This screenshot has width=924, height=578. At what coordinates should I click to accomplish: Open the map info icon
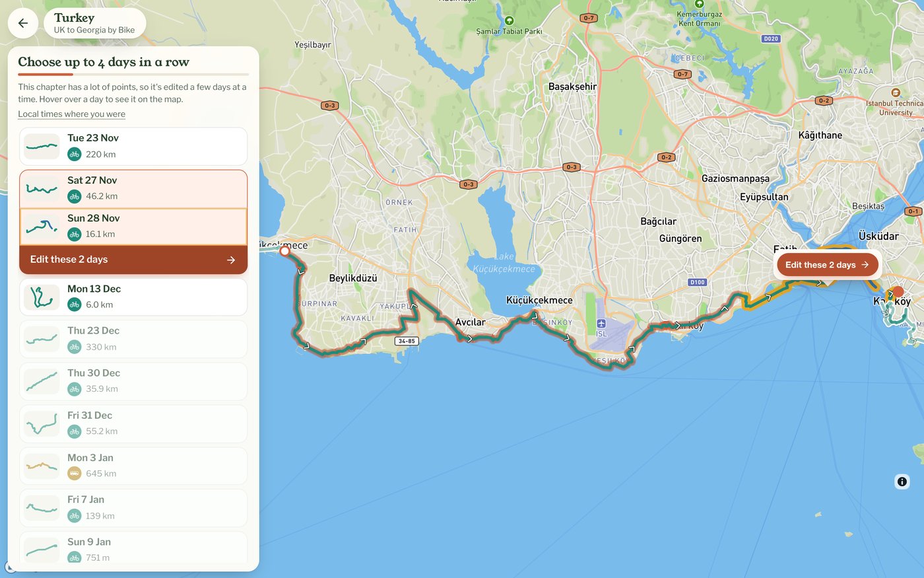tap(902, 482)
